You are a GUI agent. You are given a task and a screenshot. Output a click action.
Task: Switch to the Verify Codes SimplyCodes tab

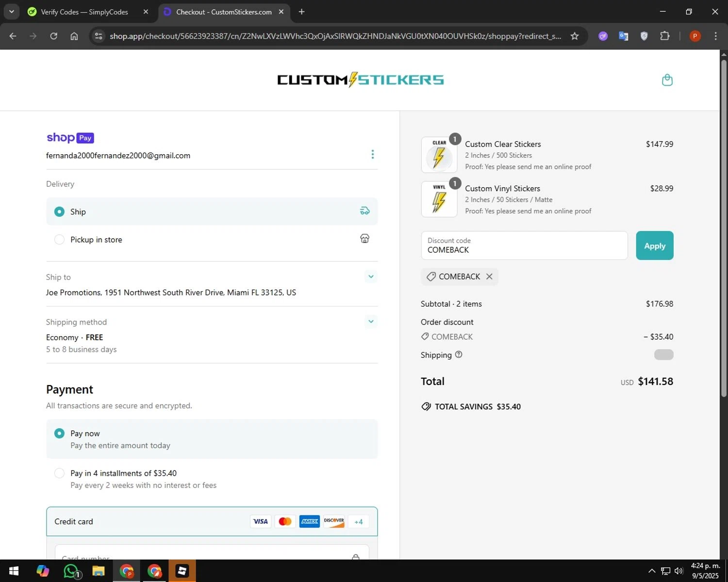[89, 12]
